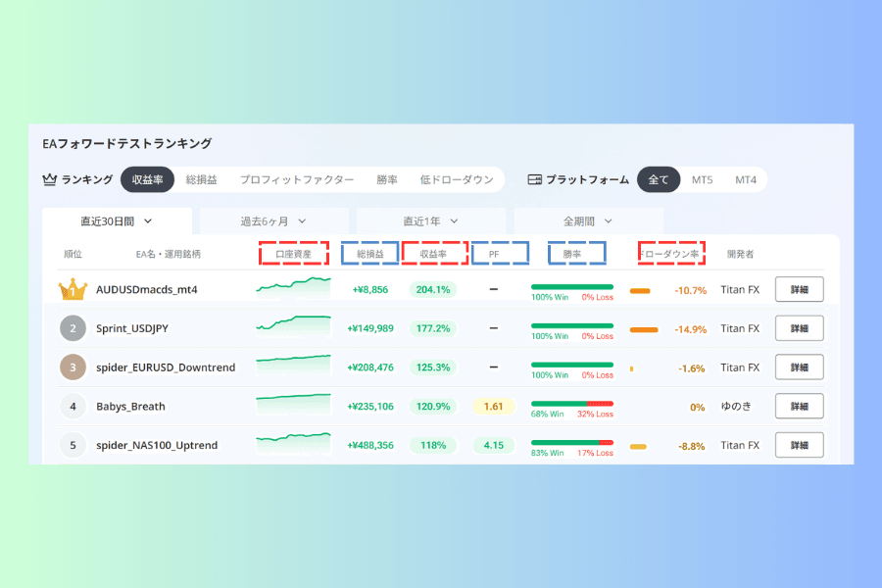Click the AUDUSDmacds_mt4 EA name
Screen dimensions: 882x588
tap(147, 289)
